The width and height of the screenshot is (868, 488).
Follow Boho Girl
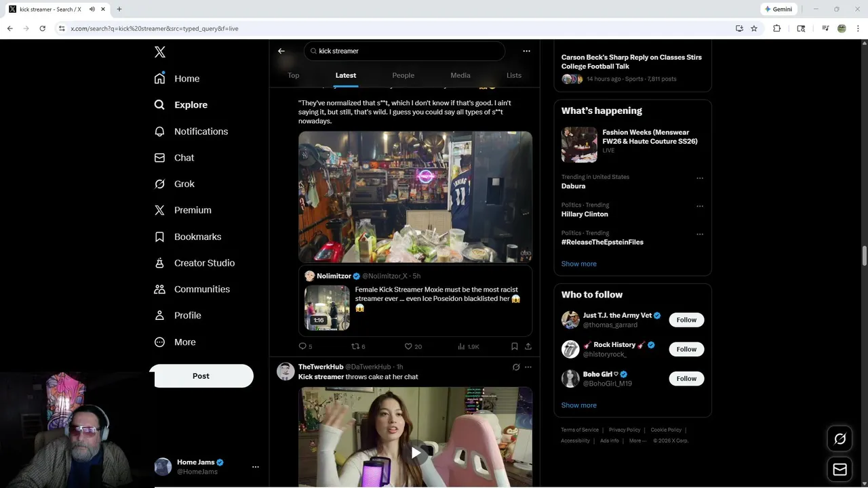[x=686, y=379]
